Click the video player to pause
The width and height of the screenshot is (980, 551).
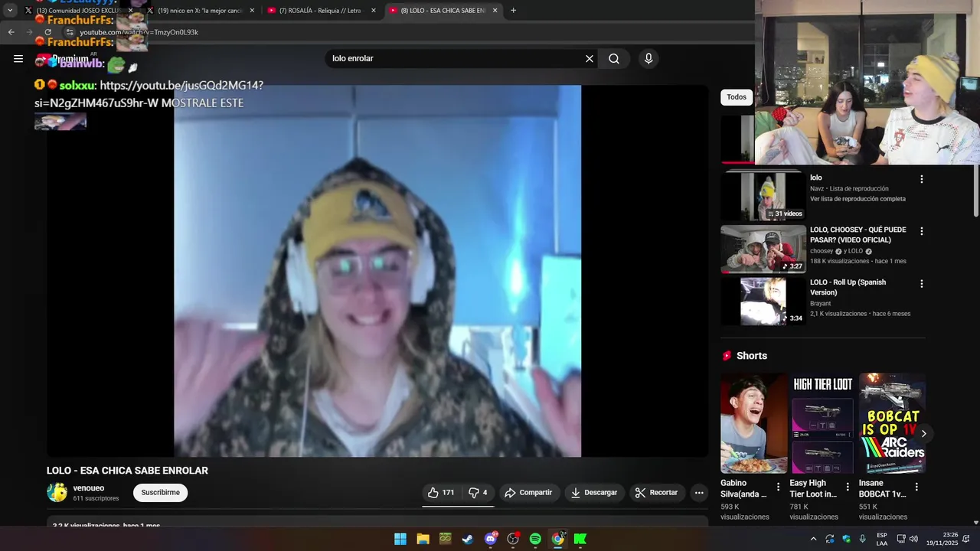377,271
